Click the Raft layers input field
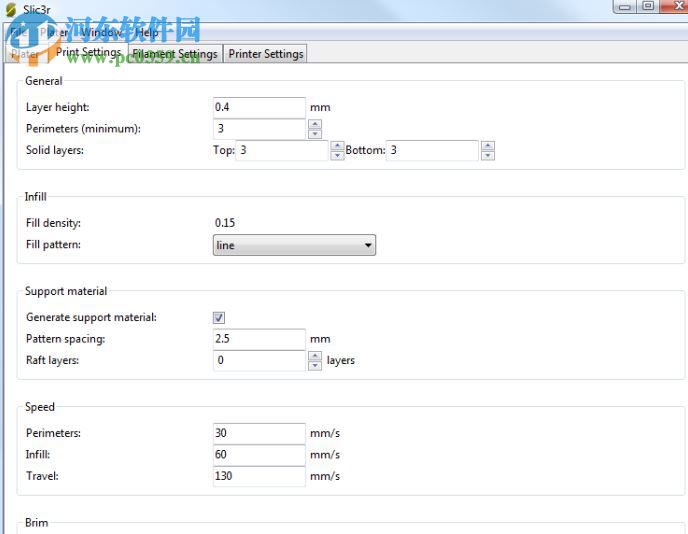This screenshot has width=688, height=534. pos(259,360)
